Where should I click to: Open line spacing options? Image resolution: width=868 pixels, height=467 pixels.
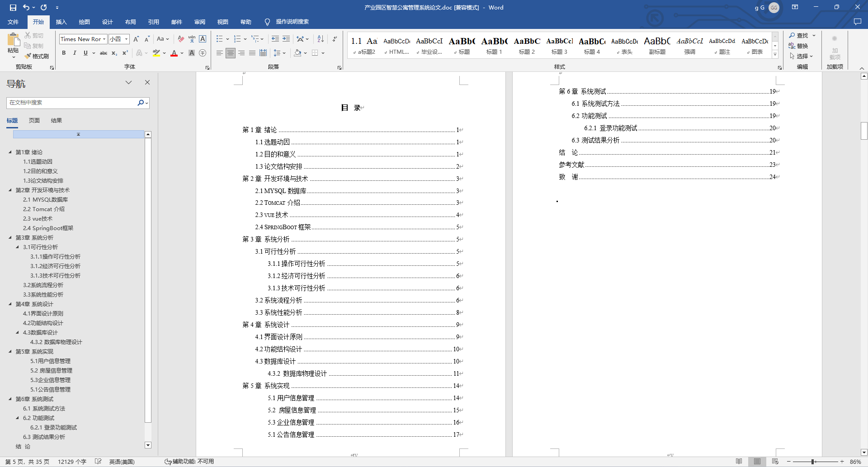(x=279, y=53)
